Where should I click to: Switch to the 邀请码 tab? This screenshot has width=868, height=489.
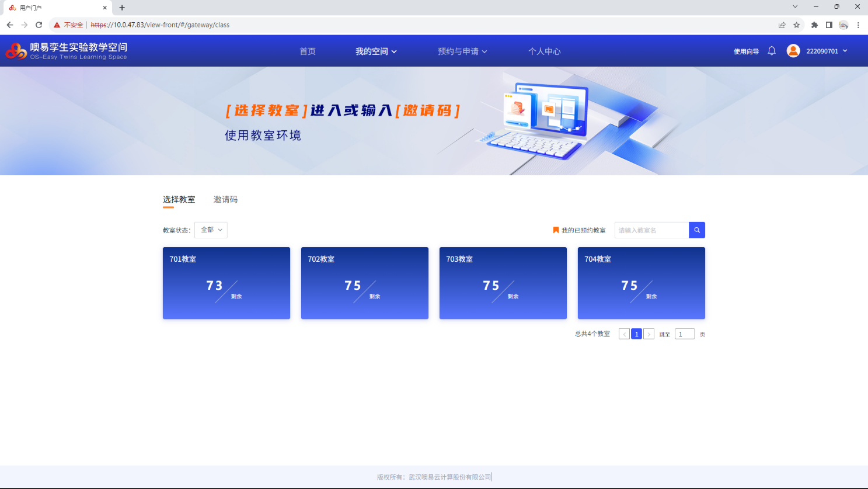225,200
